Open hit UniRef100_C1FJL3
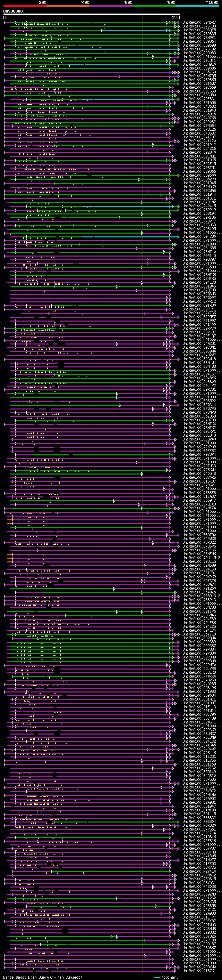The image size is (222, 980). pos(199,707)
